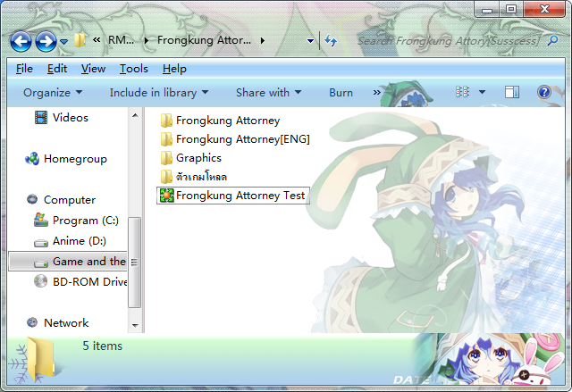Click the Anime (D:) drive icon
Screen dimensions: 572x392
(x=41, y=243)
